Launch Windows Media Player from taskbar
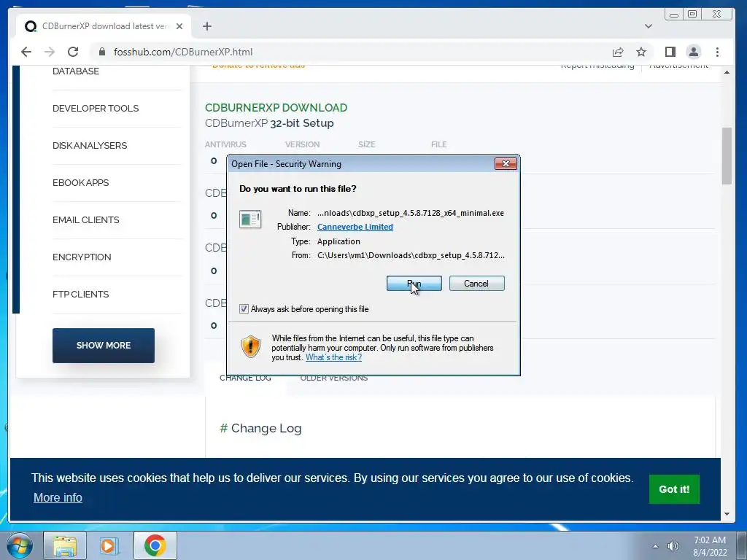The image size is (747, 560). click(109, 545)
